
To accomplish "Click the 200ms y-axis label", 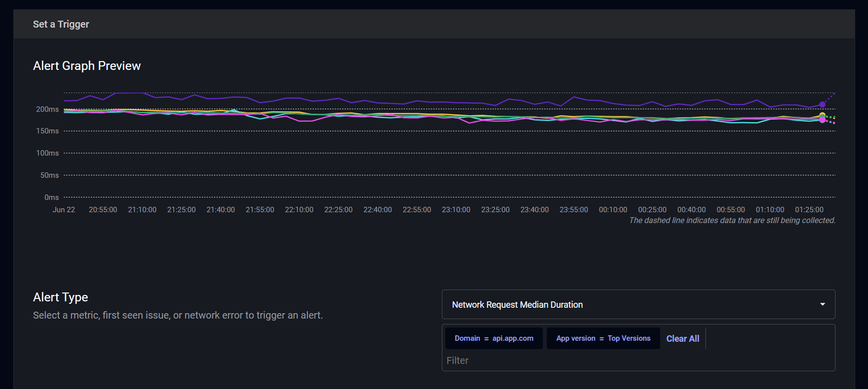I will (47, 109).
